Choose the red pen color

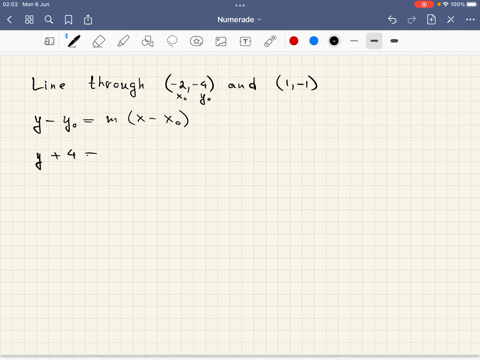click(294, 41)
